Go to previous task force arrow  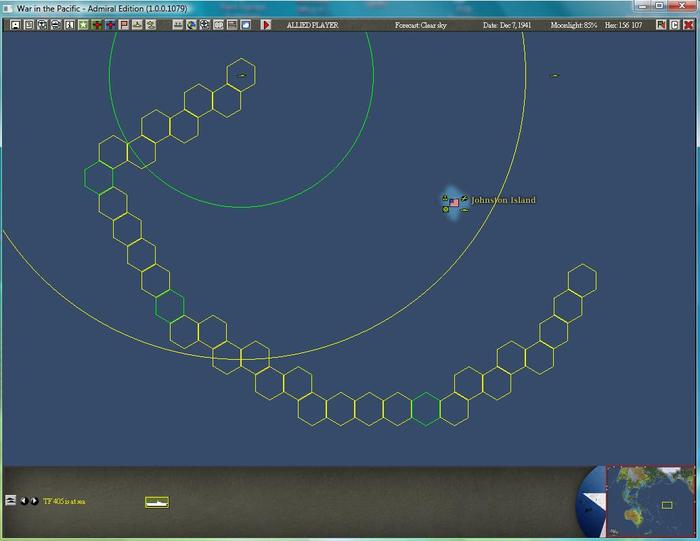25,501
